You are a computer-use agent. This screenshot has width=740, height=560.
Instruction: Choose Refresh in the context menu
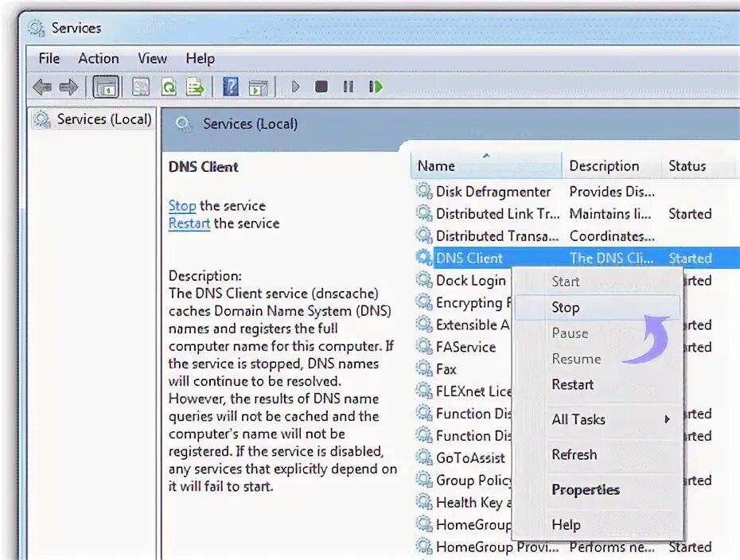(x=598, y=455)
